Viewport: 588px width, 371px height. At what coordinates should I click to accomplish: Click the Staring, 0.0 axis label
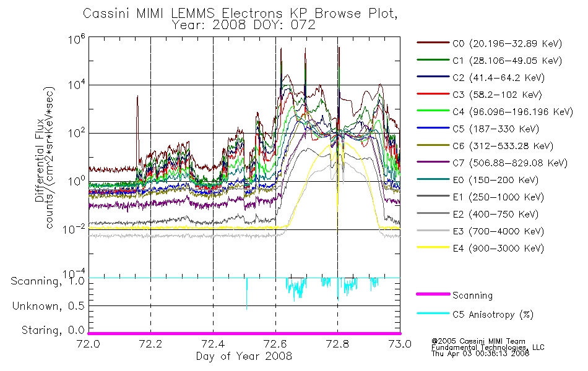[53, 331]
